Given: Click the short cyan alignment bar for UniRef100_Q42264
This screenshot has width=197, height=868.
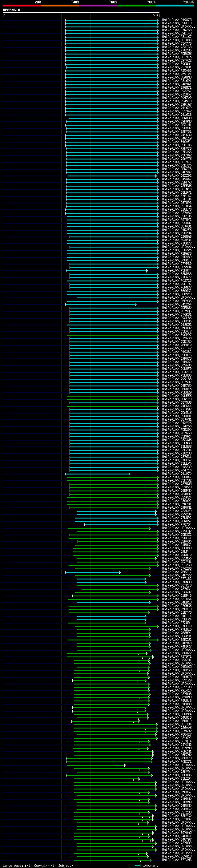Looking at the screenshot, I should coord(101,305).
